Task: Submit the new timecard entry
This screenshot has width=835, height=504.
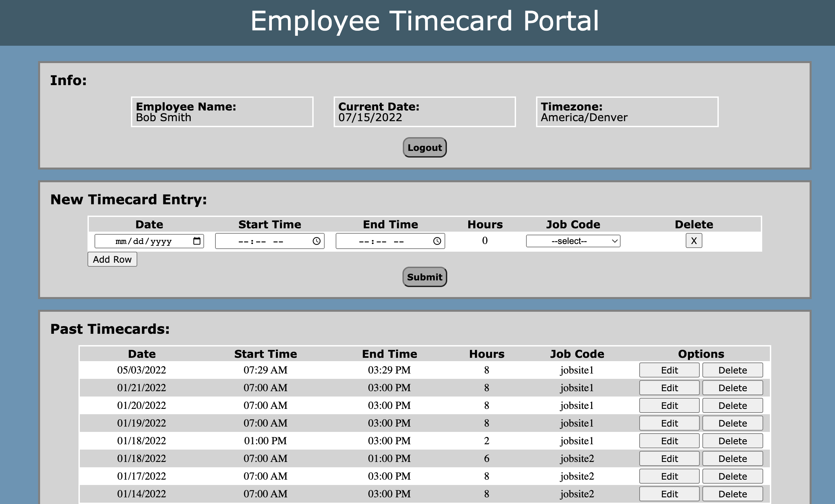Action: tap(425, 277)
